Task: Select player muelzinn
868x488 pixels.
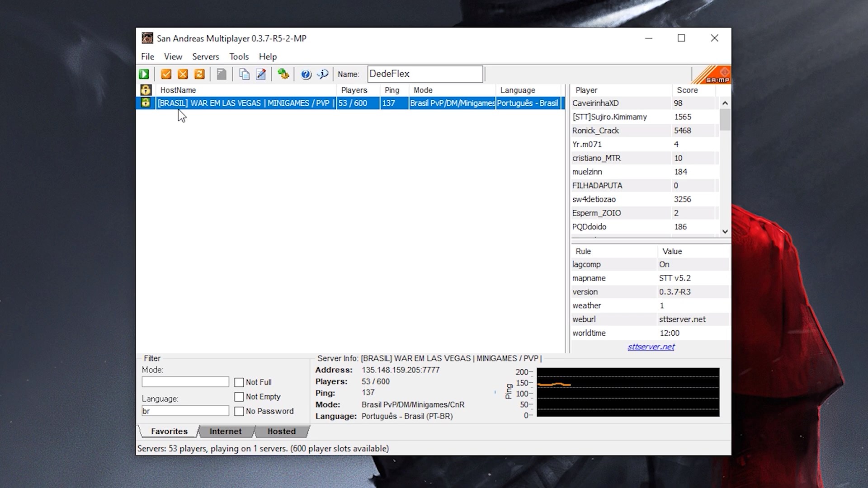Action: (645, 172)
